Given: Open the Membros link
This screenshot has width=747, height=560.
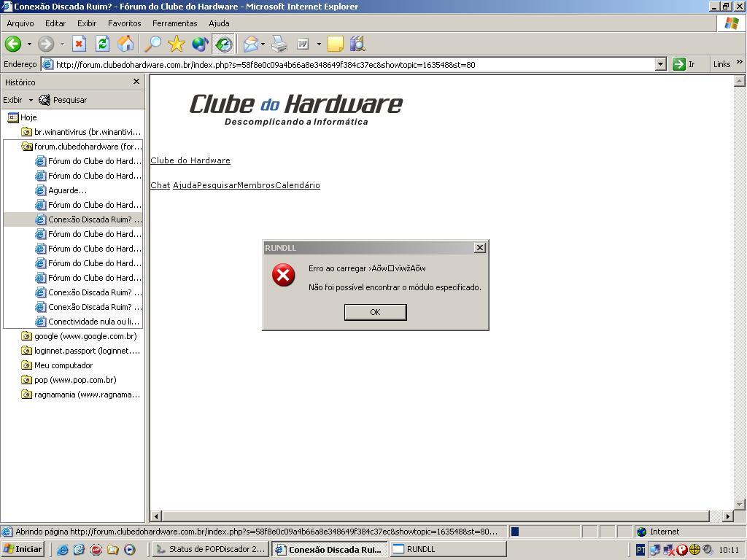Looking at the screenshot, I should pyautogui.click(x=256, y=185).
